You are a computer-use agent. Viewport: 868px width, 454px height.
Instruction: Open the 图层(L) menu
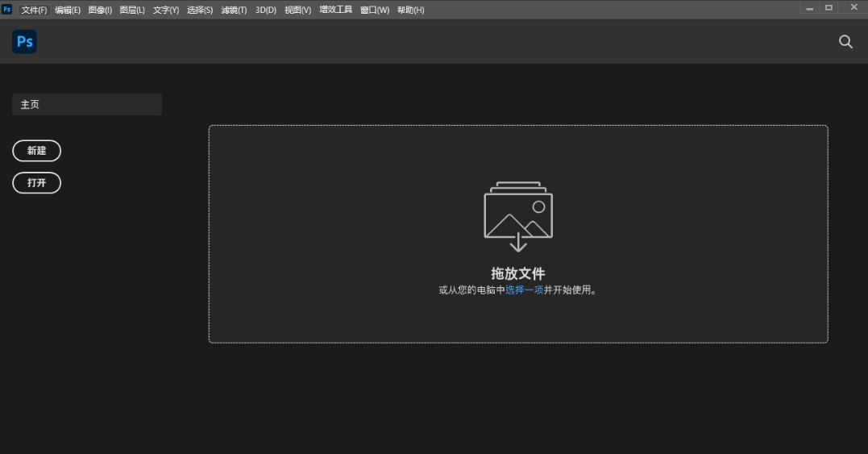coord(132,10)
